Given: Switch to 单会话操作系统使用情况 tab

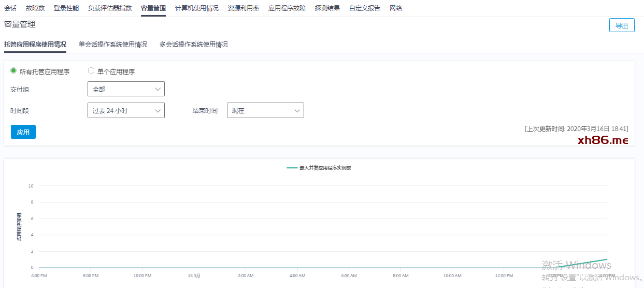Looking at the screenshot, I should pyautogui.click(x=113, y=45).
